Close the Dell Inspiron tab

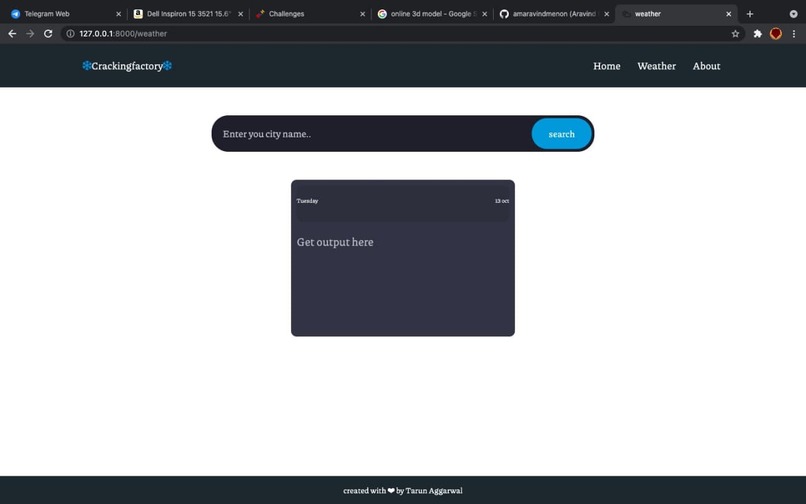pyautogui.click(x=240, y=14)
